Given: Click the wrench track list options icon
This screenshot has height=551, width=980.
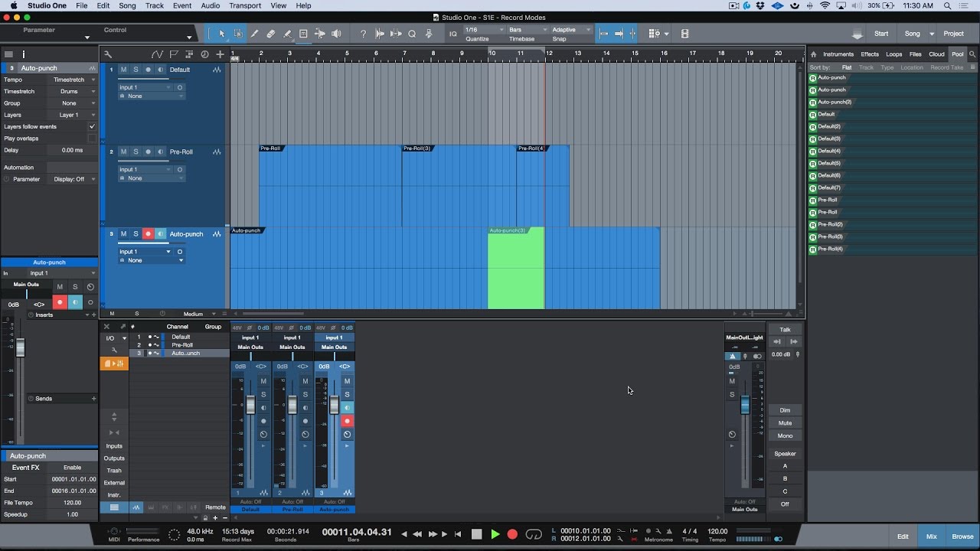Looking at the screenshot, I should pos(108,54).
